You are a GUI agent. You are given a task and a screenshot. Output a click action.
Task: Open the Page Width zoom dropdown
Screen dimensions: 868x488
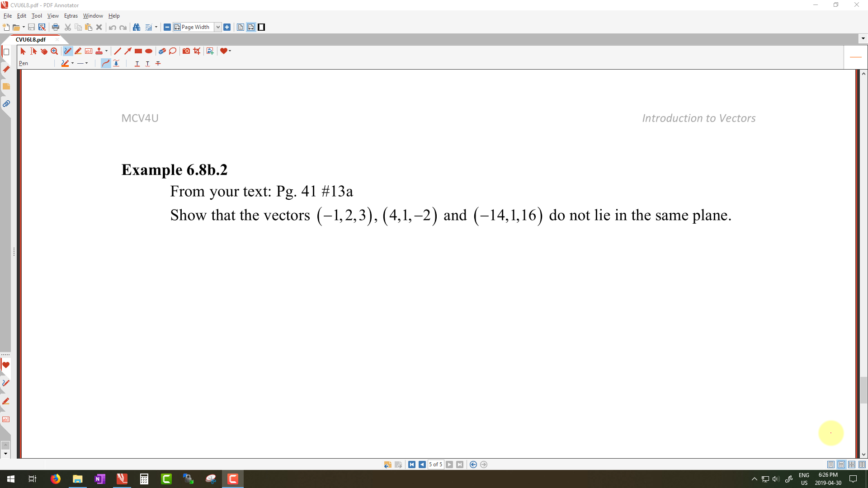218,27
